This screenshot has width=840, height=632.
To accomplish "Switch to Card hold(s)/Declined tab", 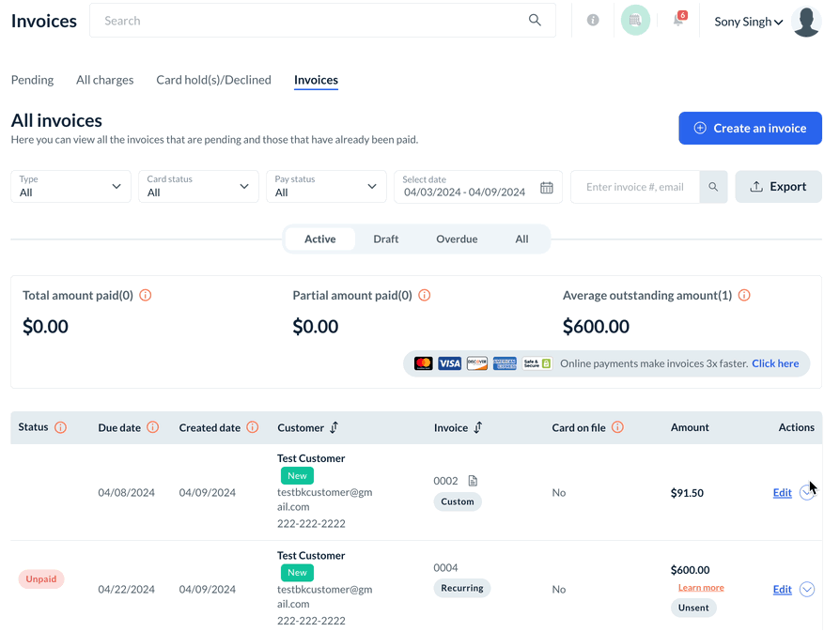I will tap(213, 80).
